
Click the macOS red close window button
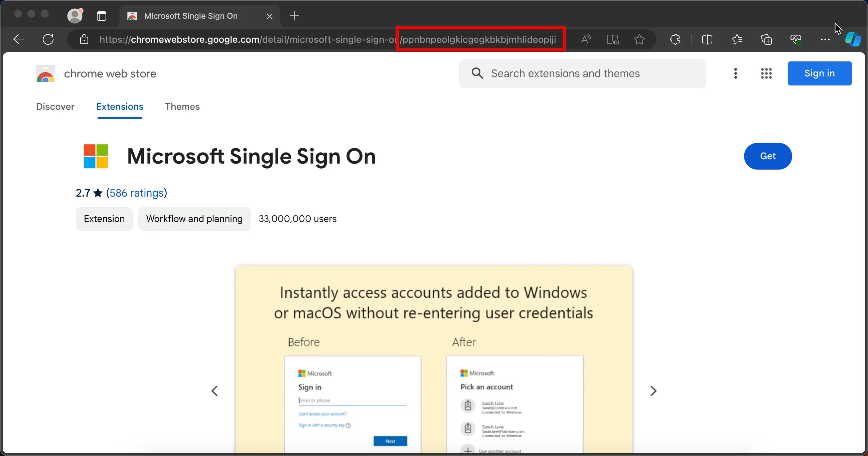tap(18, 13)
